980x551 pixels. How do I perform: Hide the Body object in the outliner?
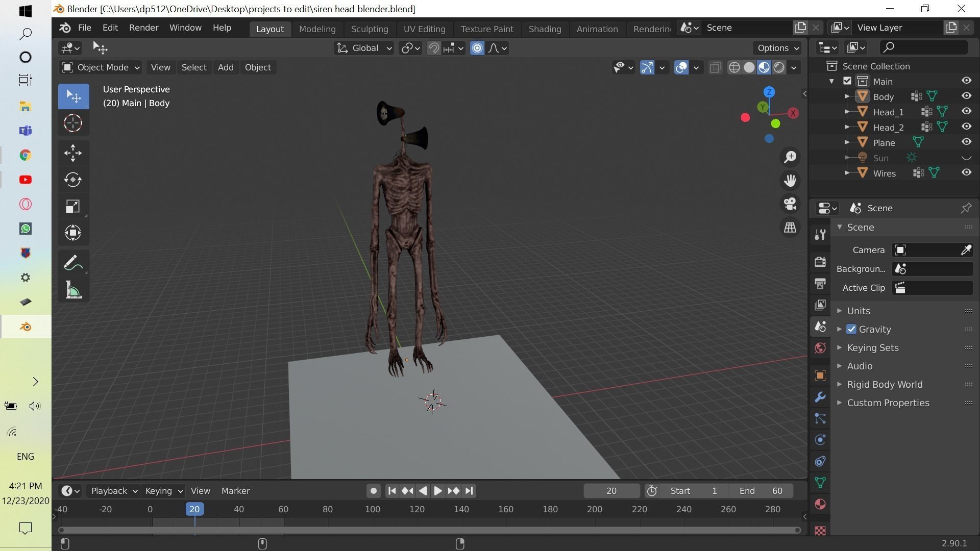(x=966, y=96)
